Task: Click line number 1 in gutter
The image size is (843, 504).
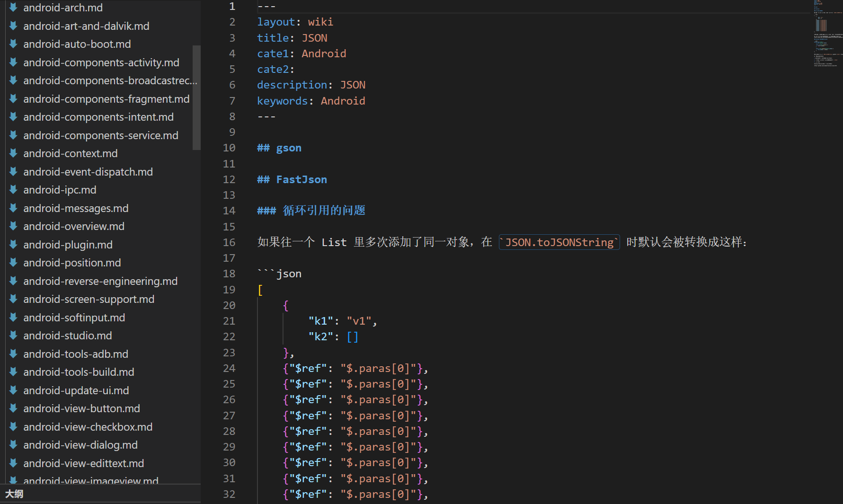Action: click(x=232, y=6)
